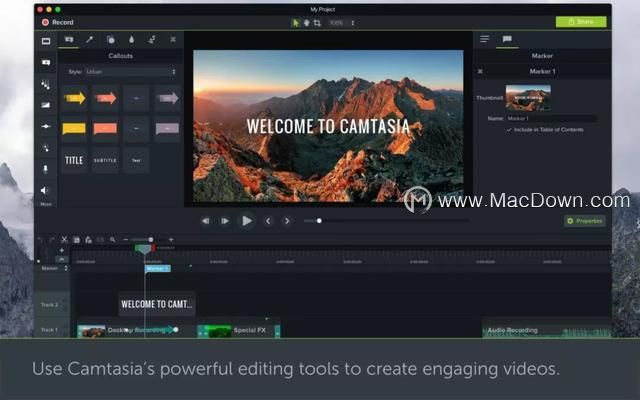The height and width of the screenshot is (400, 640).
Task: Switch to the Arrows and Lines tab
Action: pos(89,40)
